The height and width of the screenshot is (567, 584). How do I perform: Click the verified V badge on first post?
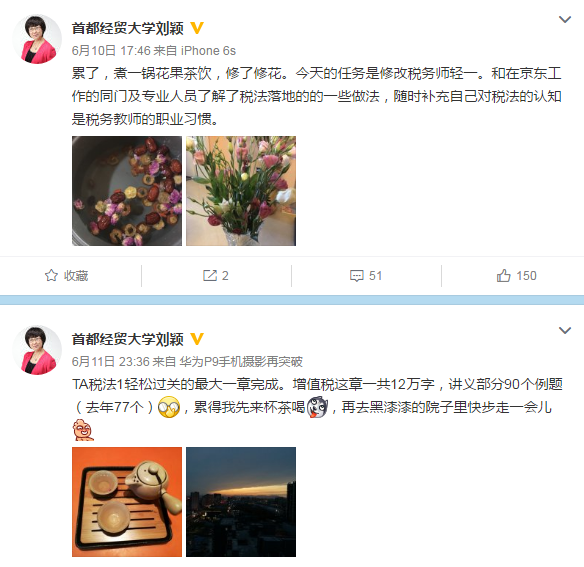point(197,28)
